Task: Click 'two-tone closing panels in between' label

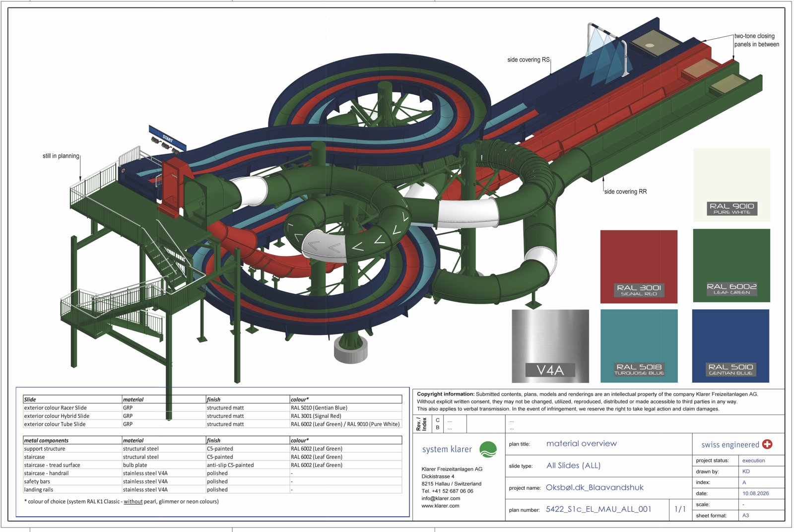Action: click(x=756, y=40)
